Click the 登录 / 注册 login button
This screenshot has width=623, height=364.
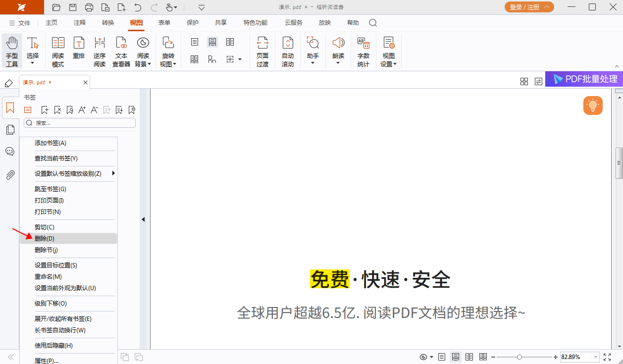pos(529,7)
